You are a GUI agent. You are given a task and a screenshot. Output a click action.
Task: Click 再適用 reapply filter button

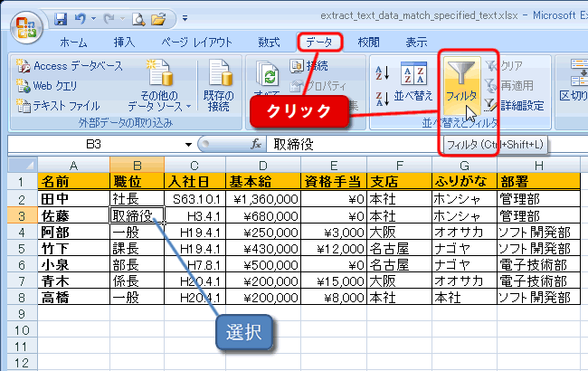(509, 86)
